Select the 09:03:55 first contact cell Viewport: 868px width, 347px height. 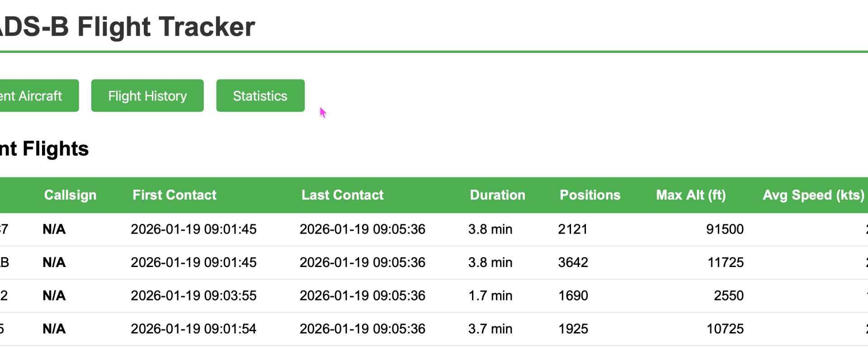tap(193, 295)
